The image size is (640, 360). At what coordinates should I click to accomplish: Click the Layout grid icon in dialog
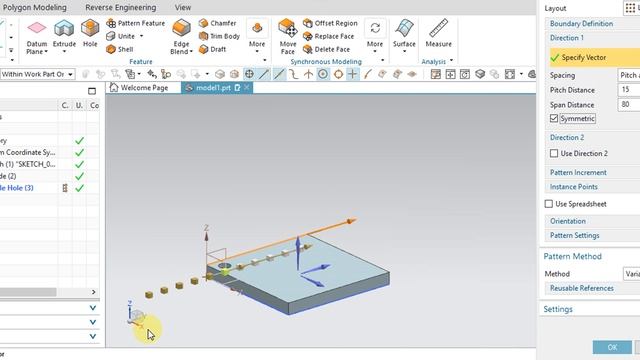click(630, 8)
